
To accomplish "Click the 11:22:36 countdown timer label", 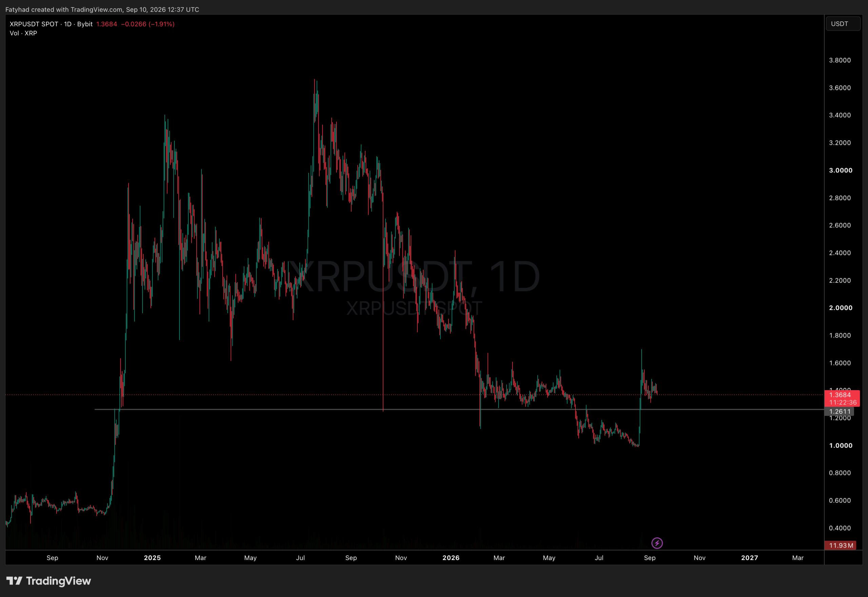I will click(843, 403).
